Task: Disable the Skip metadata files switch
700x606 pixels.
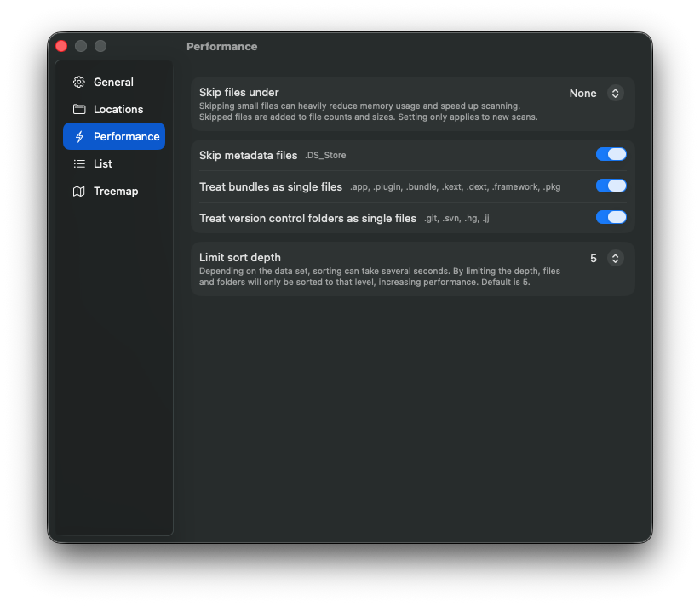Action: point(611,154)
